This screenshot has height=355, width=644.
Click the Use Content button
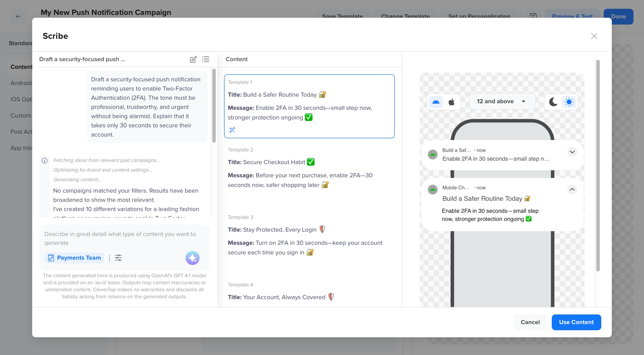click(x=576, y=322)
